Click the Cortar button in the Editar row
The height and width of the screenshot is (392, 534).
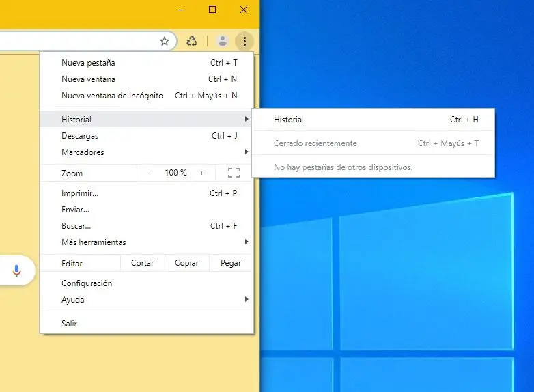pos(142,263)
